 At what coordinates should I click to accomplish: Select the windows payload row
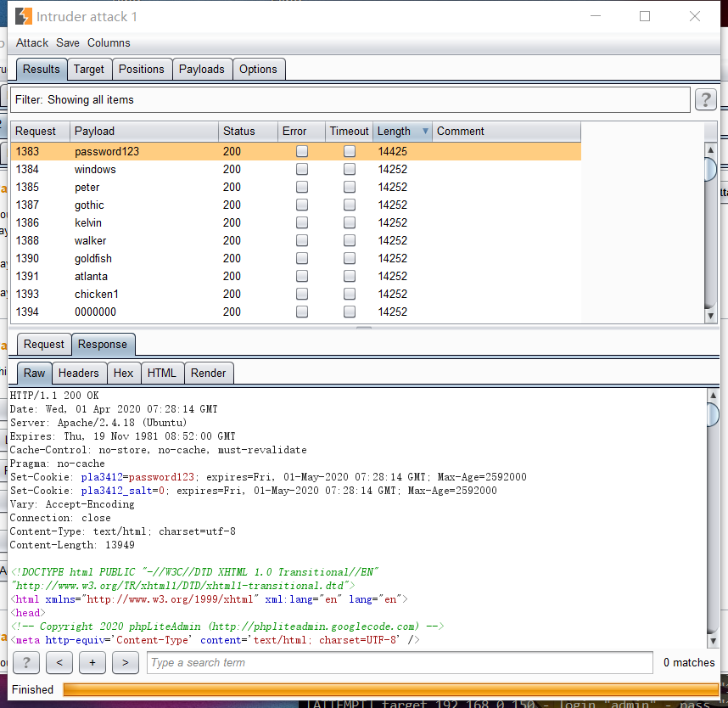click(x=296, y=169)
